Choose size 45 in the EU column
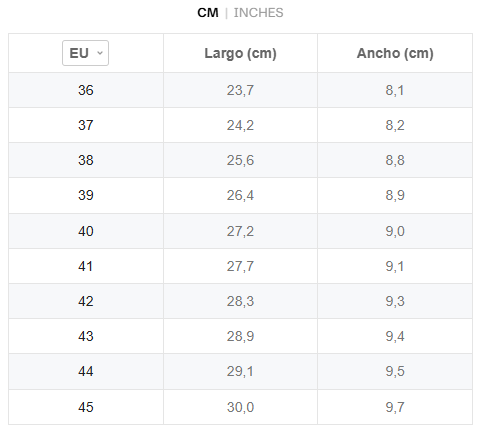The image size is (482, 432). click(x=86, y=407)
